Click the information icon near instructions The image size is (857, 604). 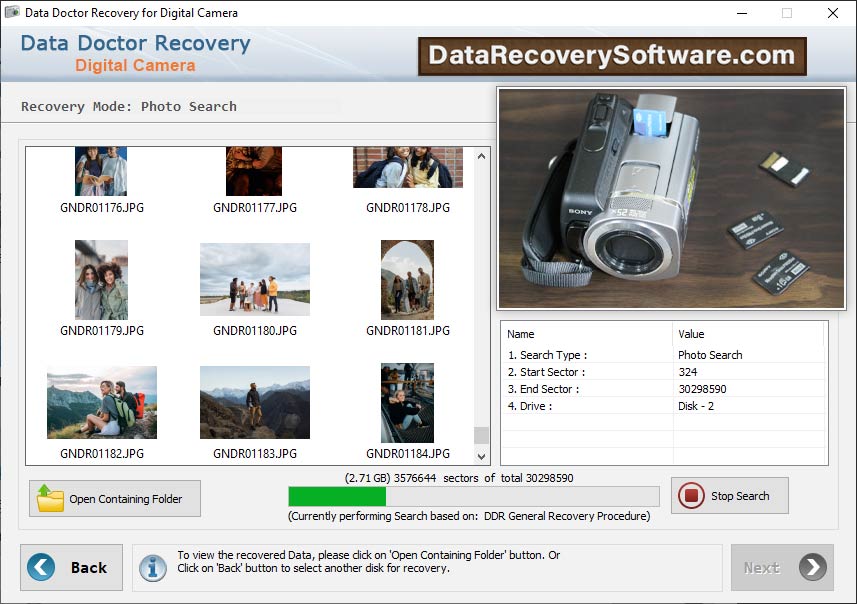pyautogui.click(x=152, y=567)
